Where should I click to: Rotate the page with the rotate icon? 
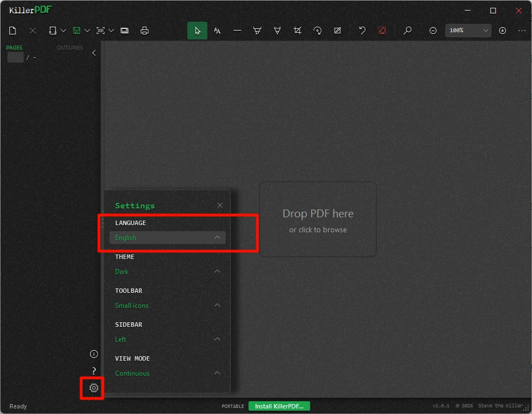click(x=317, y=31)
